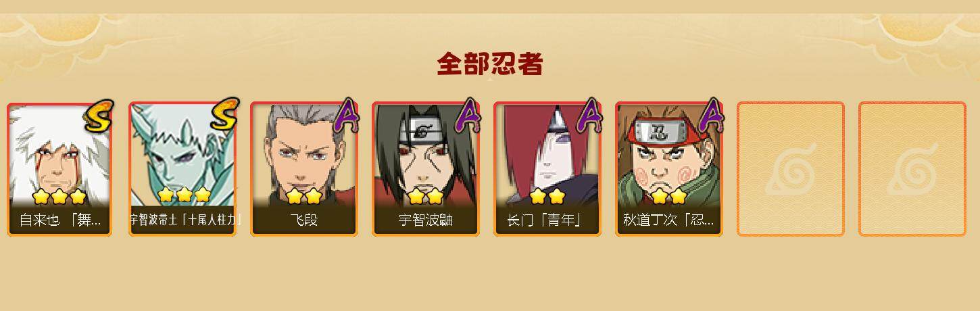
Task: Select the first empty ninja slot
Action: [791, 168]
